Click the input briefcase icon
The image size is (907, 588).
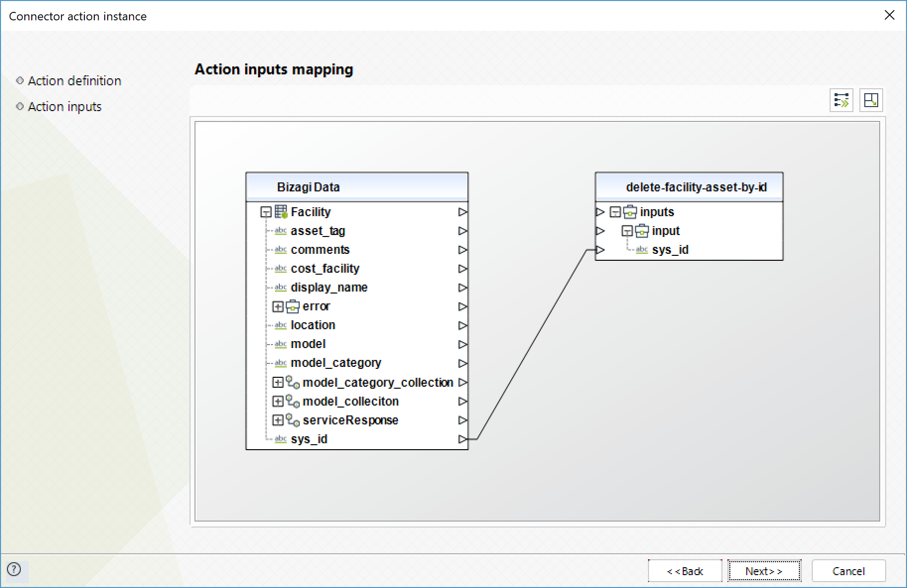(642, 231)
